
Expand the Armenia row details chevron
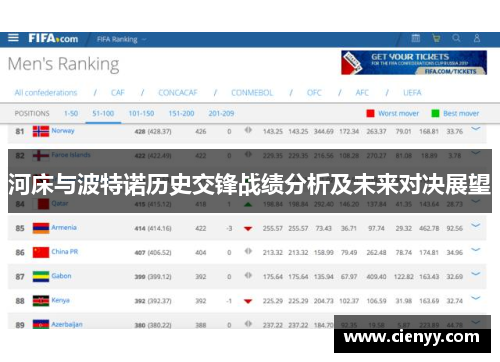476,226
